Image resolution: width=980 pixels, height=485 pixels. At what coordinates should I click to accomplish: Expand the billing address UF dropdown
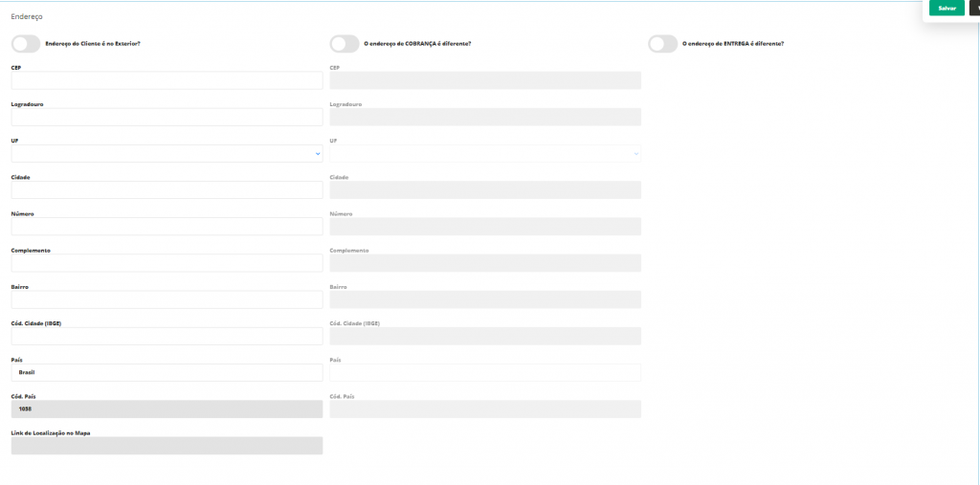click(x=485, y=154)
